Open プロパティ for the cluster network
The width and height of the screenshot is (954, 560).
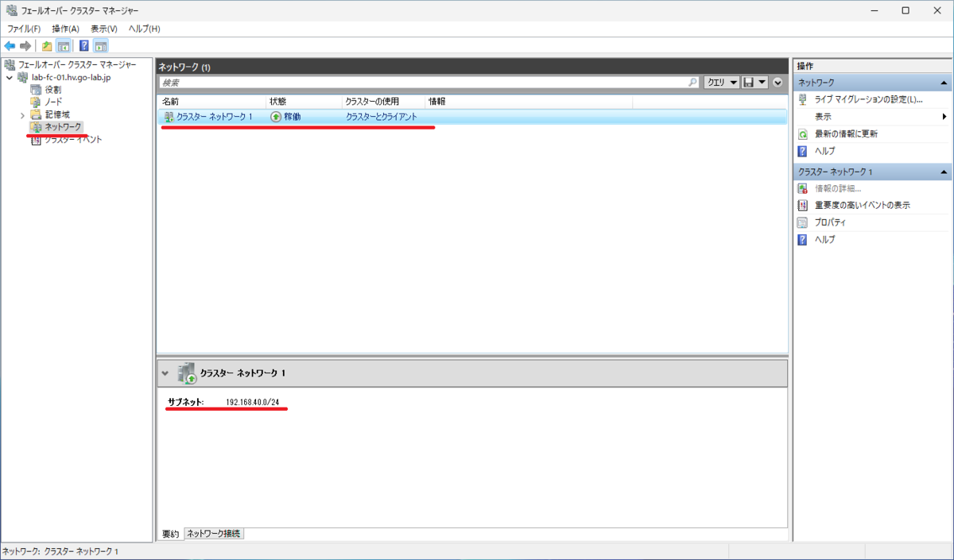pos(830,222)
